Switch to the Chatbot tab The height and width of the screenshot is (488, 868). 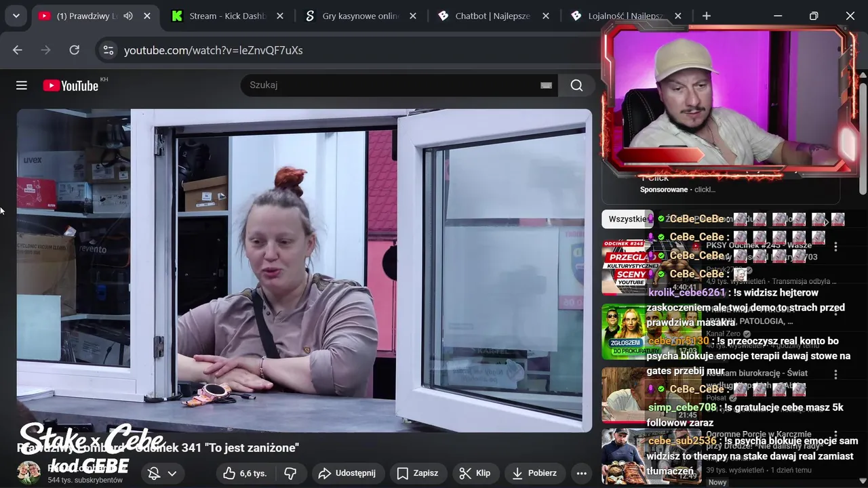[493, 16]
